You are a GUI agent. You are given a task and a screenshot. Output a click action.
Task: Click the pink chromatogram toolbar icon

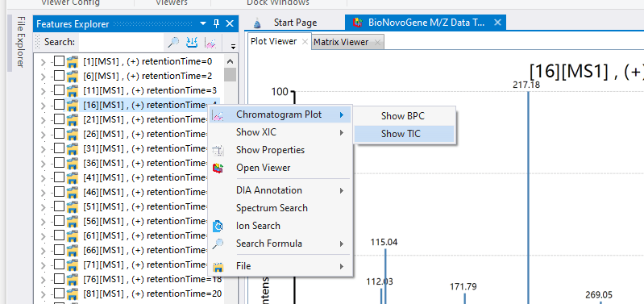coord(210,42)
